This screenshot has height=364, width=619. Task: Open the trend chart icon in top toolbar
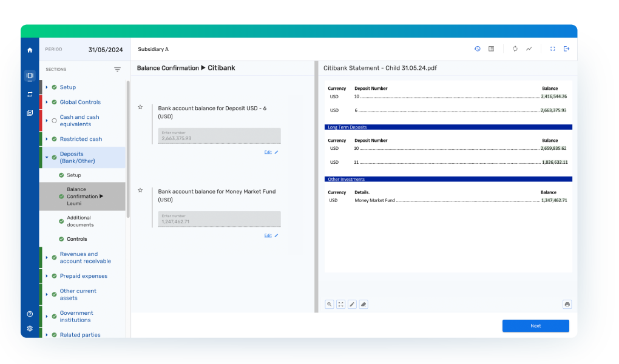point(529,49)
